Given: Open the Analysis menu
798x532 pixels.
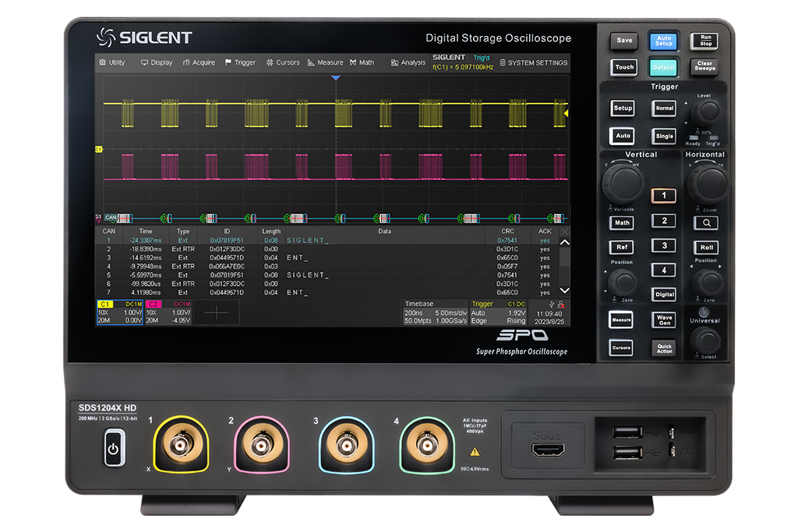Looking at the screenshot, I should (x=408, y=62).
